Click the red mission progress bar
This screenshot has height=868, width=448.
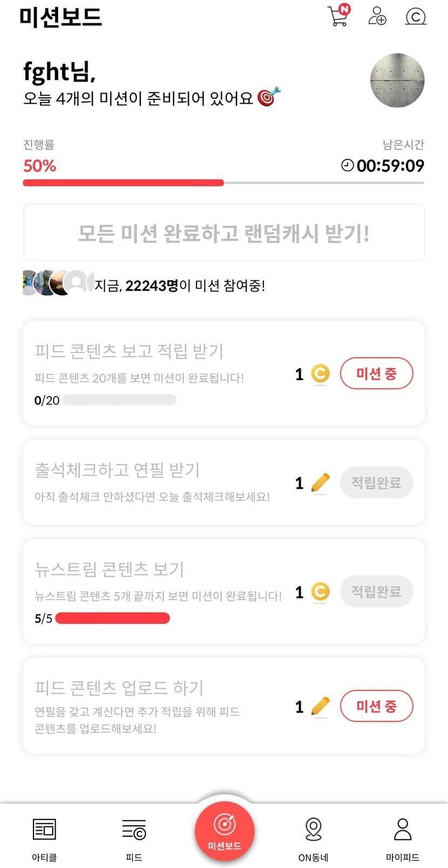click(x=123, y=183)
